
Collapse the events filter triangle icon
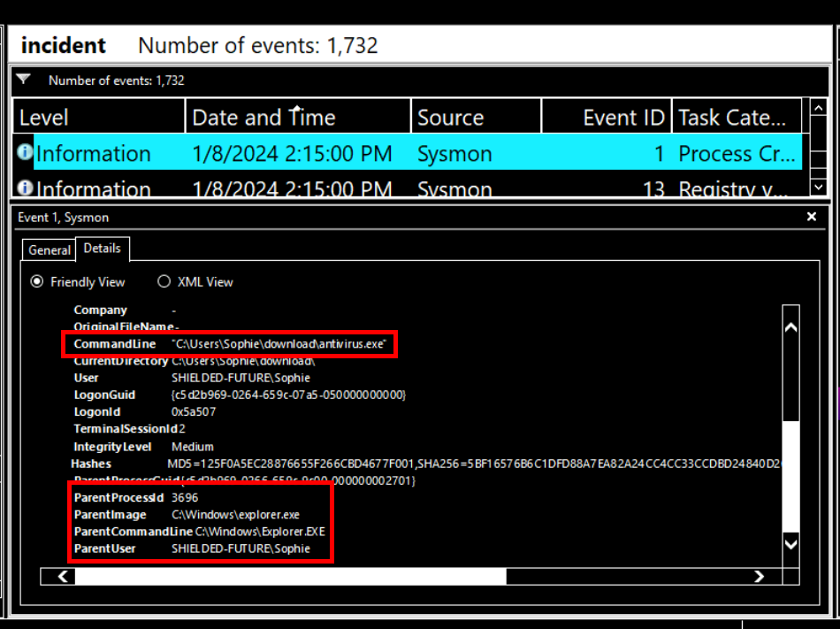(24, 80)
